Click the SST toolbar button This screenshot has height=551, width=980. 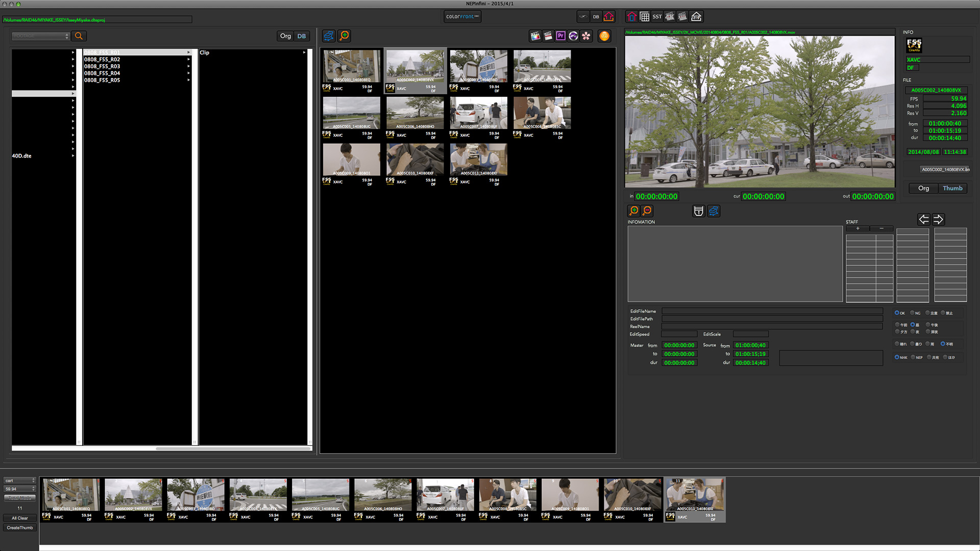click(x=657, y=17)
